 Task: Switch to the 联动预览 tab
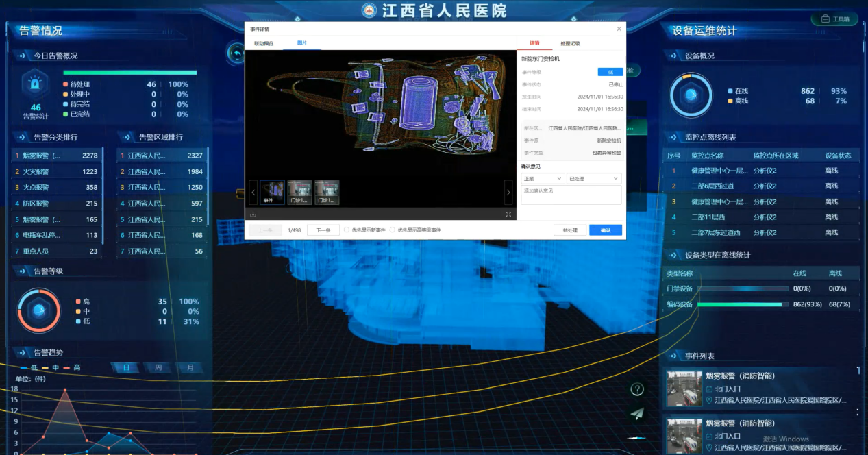point(264,43)
